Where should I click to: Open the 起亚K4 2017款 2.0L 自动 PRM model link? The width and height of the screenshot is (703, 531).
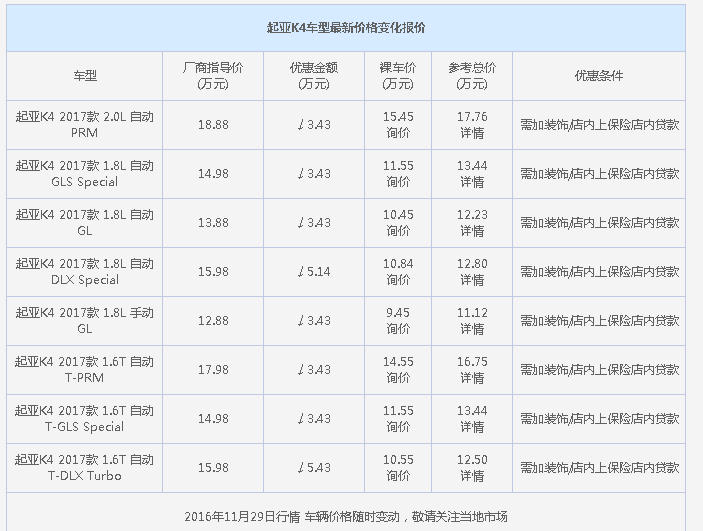point(85,125)
